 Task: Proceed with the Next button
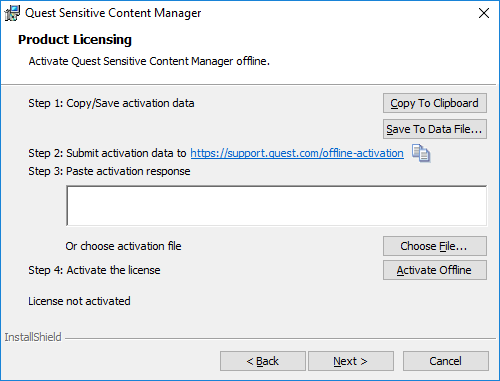[351, 361]
